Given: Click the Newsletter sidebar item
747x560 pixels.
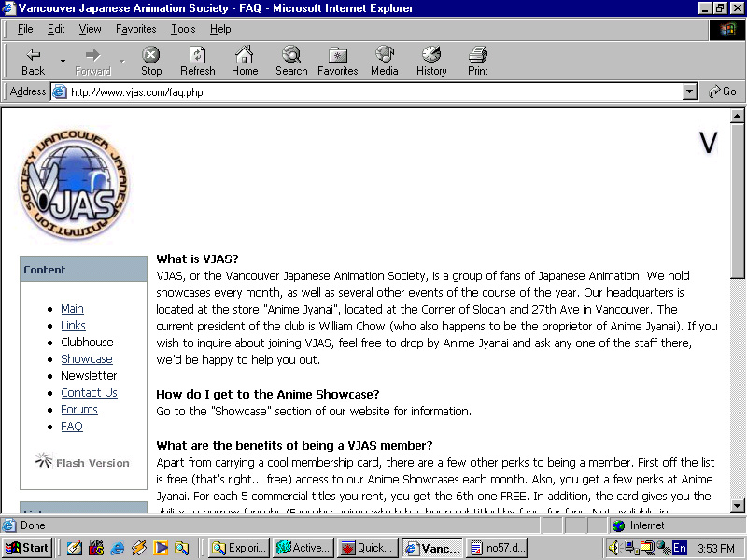Looking at the screenshot, I should [x=89, y=376].
